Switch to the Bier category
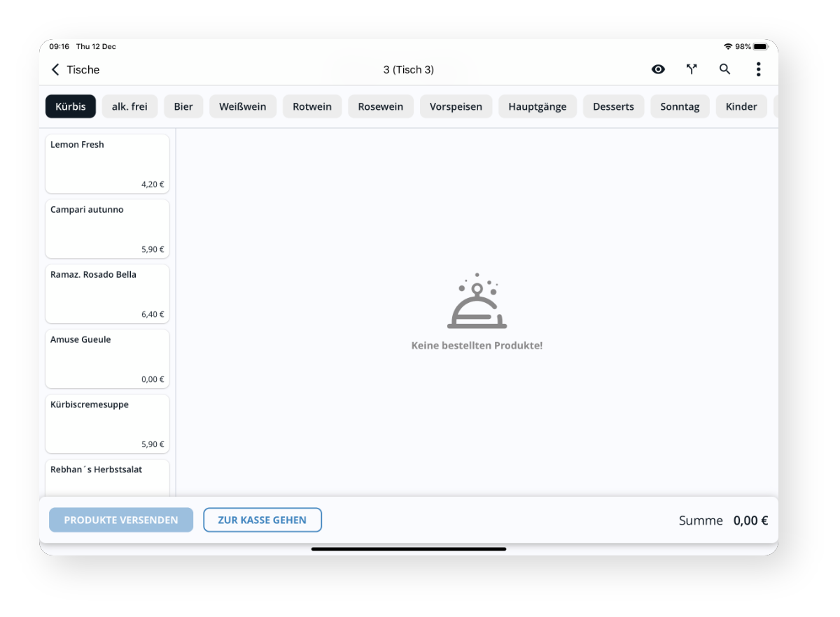This screenshot has height=617, width=840. tap(183, 106)
